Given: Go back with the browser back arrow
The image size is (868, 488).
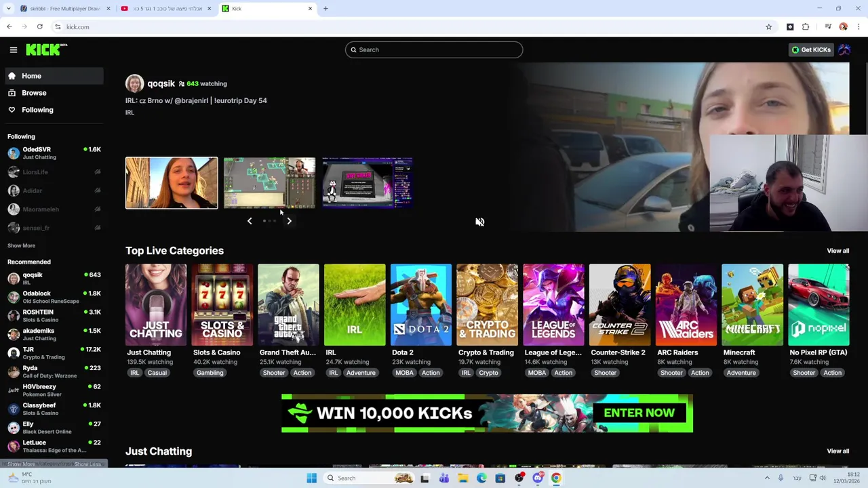Looking at the screenshot, I should [9, 27].
